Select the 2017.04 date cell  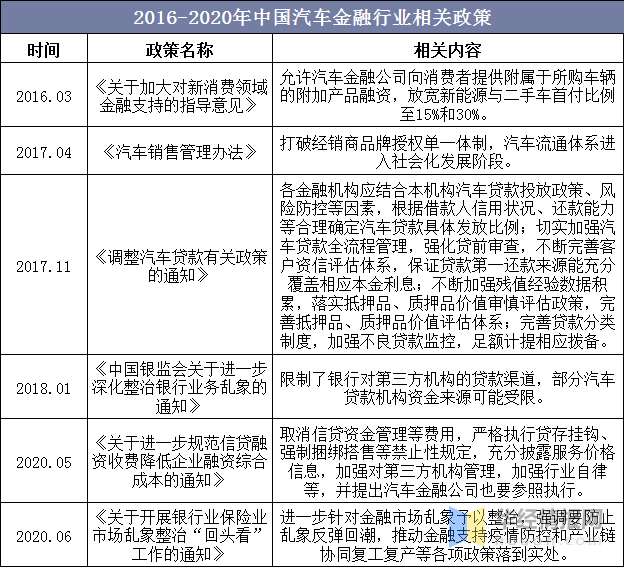click(44, 153)
